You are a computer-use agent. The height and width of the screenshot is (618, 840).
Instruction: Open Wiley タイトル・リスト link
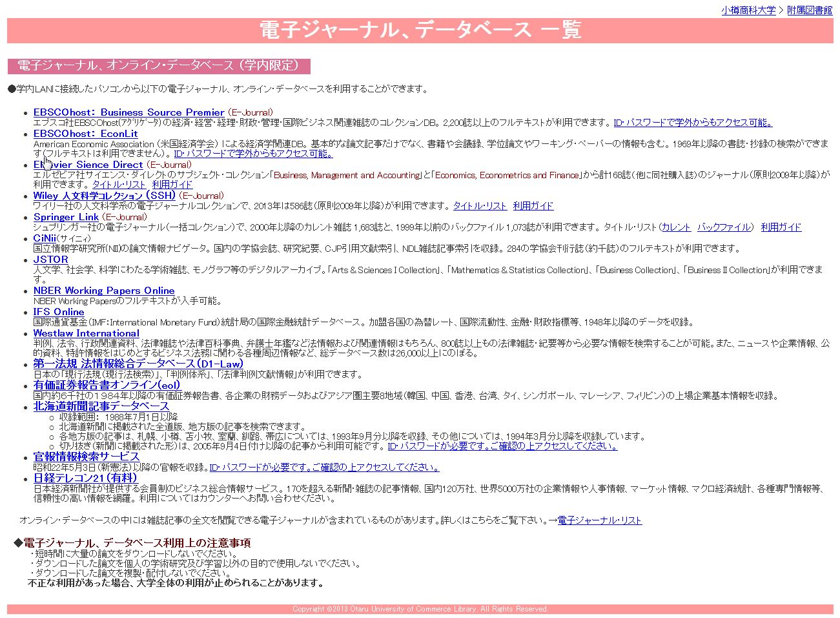point(480,206)
